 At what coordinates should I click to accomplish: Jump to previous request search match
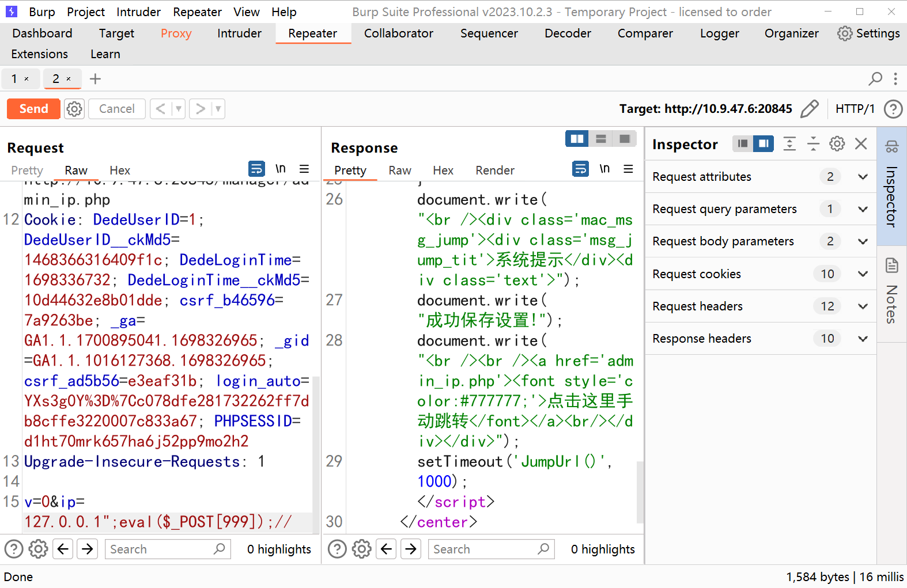click(x=63, y=549)
